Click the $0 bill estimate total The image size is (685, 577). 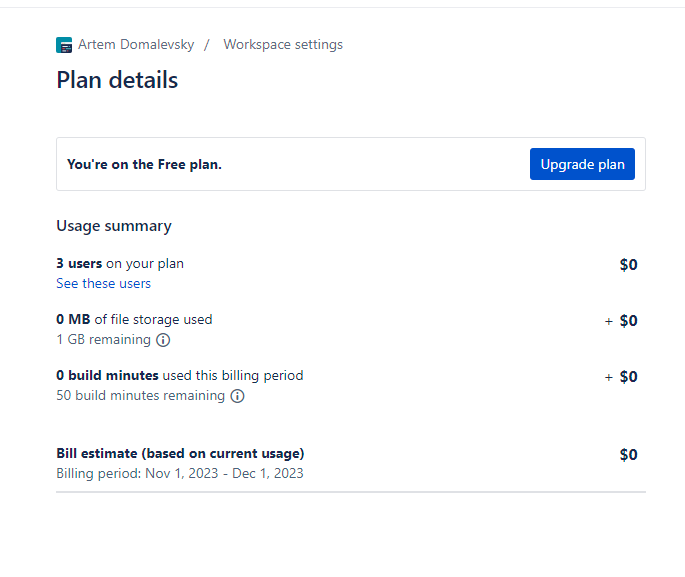point(628,455)
